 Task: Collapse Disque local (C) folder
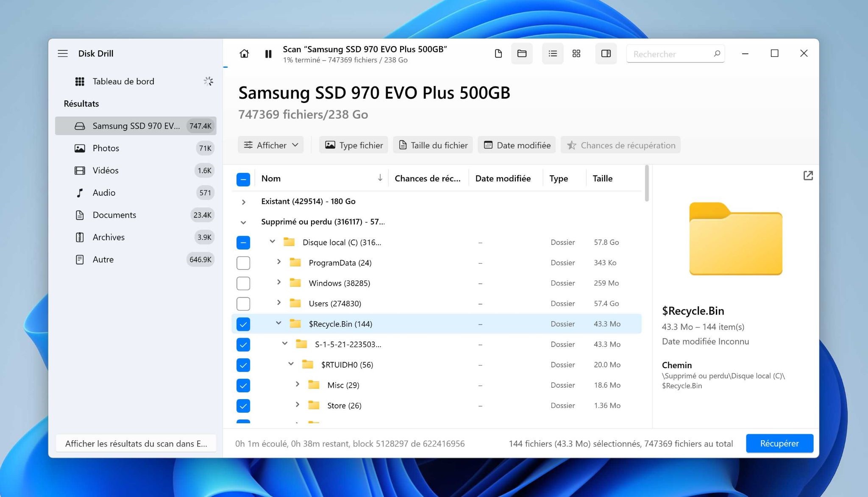(x=273, y=242)
